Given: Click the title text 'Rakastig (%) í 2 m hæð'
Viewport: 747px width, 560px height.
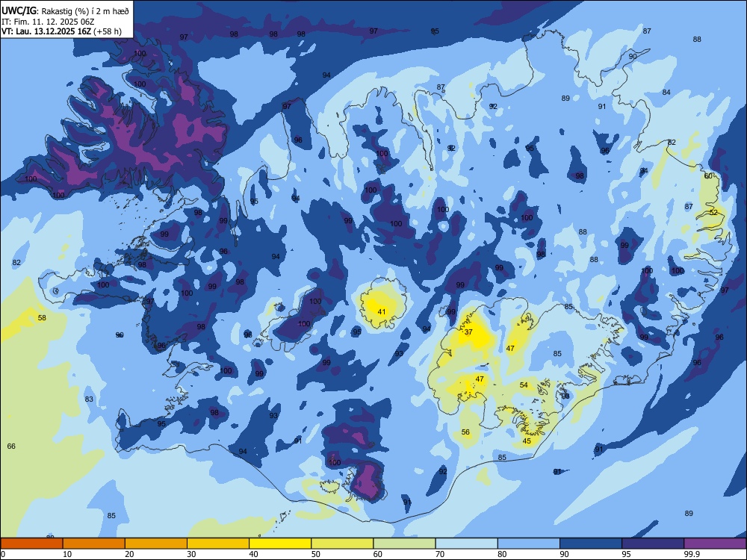Looking at the screenshot, I should tap(85, 11).
